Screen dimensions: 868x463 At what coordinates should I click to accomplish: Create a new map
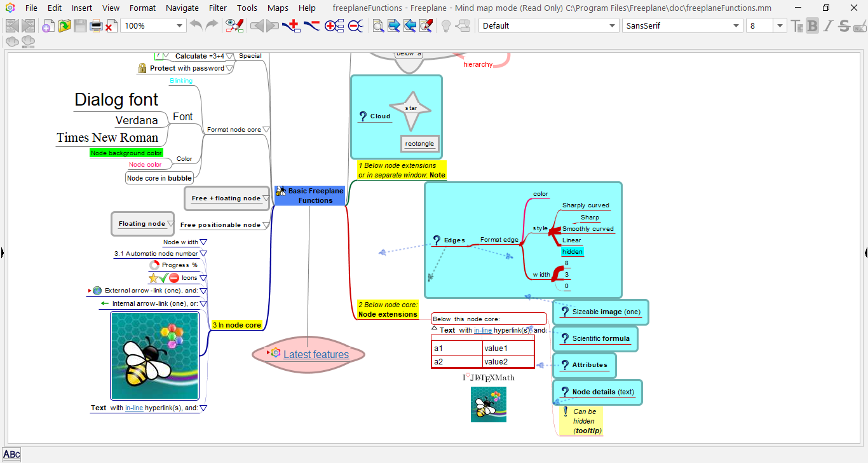point(48,26)
